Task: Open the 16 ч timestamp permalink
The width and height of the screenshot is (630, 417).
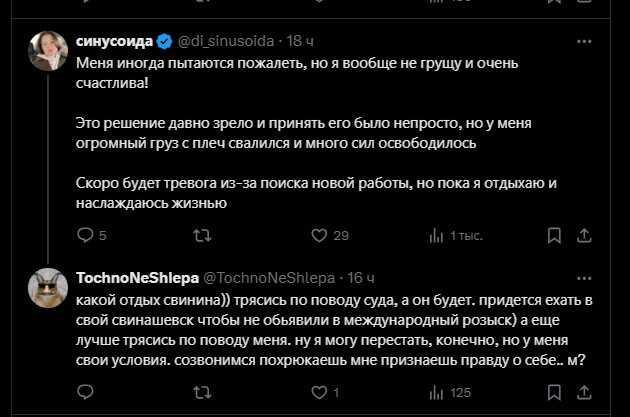Action: pyautogui.click(x=359, y=276)
